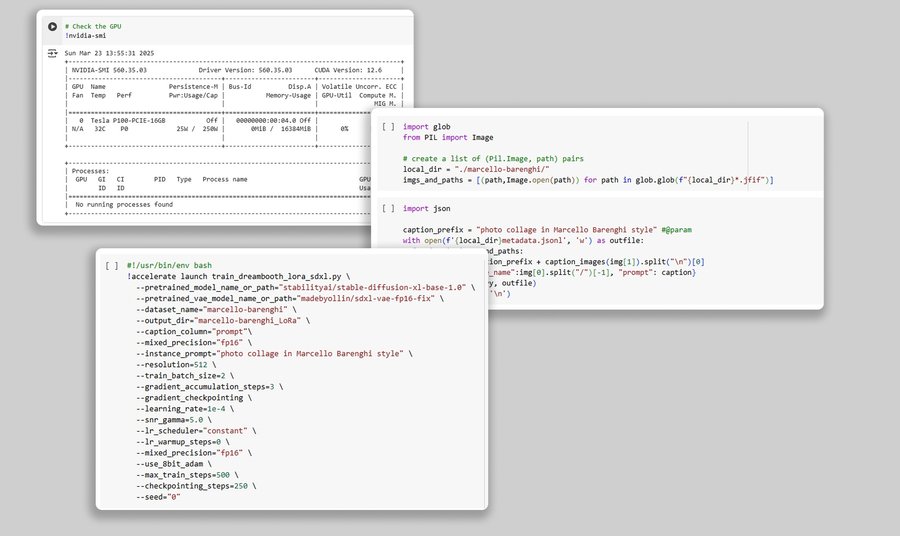Click the --output_dir="marcello-barenghi_LoRa" line
900x536 pixels.
(x=223, y=321)
